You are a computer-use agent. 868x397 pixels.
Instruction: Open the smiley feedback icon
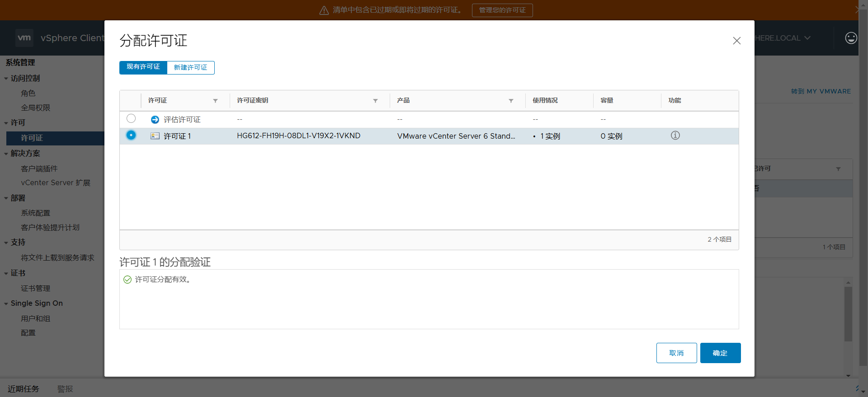click(x=851, y=38)
